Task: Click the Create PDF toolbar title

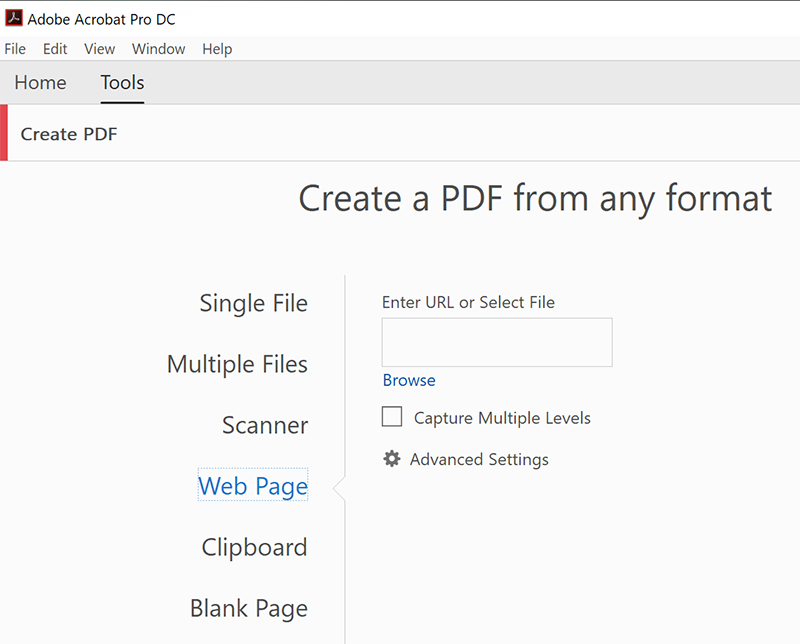Action: (x=69, y=134)
